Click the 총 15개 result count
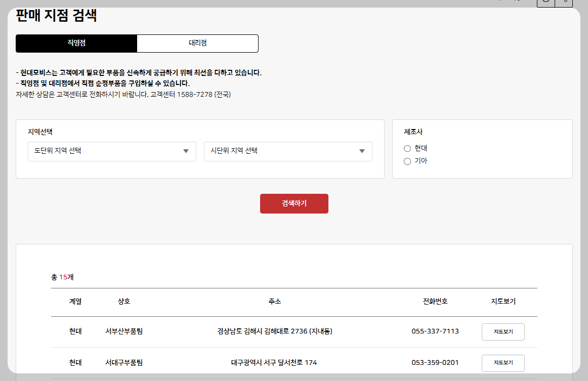The width and height of the screenshot is (588, 381). 62,277
